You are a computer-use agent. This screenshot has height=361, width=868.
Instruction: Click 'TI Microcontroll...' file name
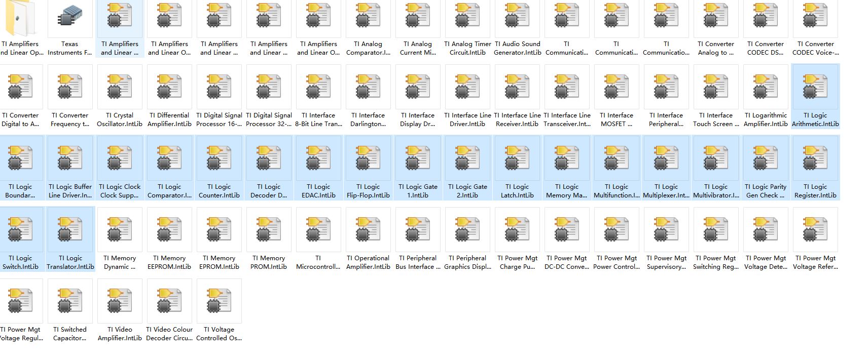pos(318,262)
